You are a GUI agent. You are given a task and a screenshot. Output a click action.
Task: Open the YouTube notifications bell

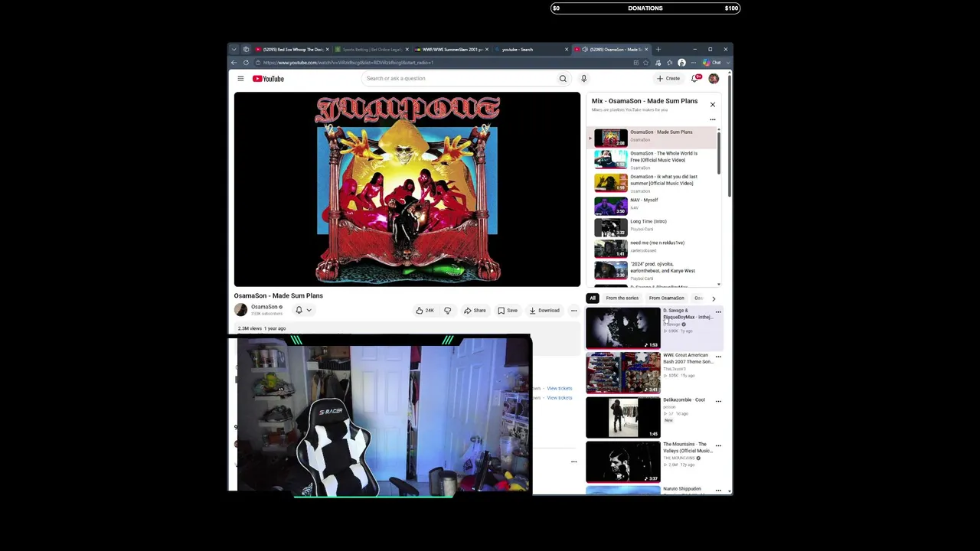pyautogui.click(x=695, y=78)
